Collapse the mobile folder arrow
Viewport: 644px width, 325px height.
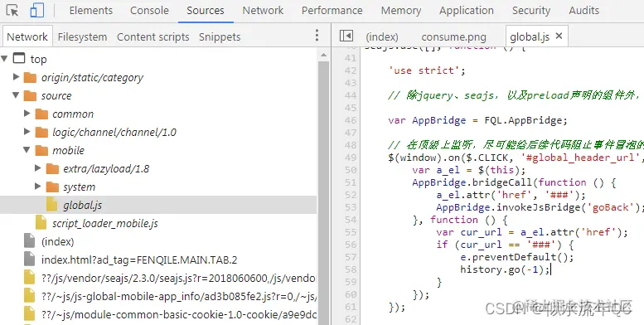pyautogui.click(x=27, y=150)
